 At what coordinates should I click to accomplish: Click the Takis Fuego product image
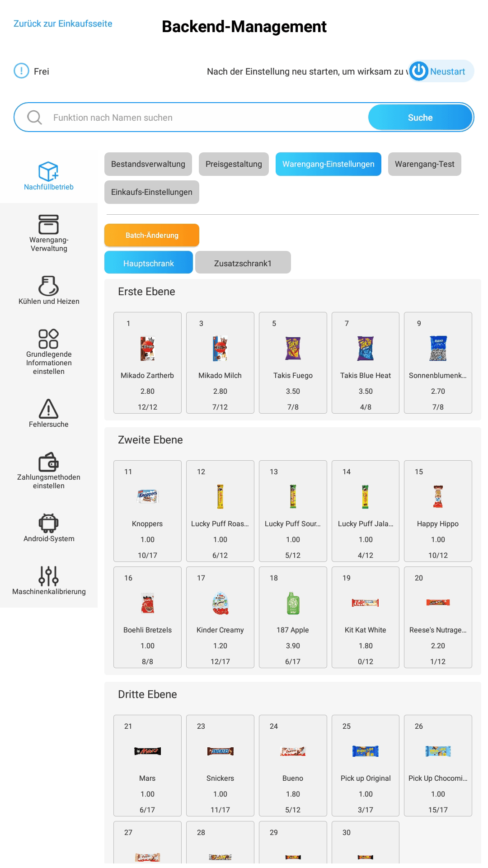[293, 348]
